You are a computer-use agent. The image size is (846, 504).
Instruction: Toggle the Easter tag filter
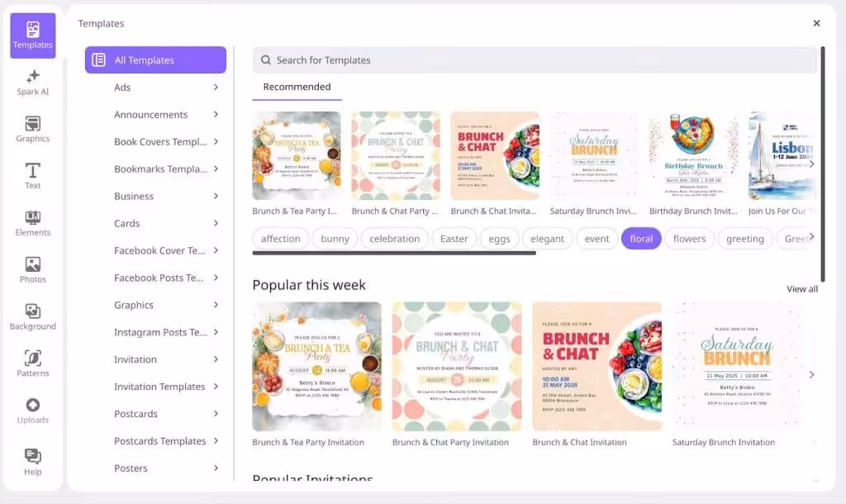[x=454, y=239]
